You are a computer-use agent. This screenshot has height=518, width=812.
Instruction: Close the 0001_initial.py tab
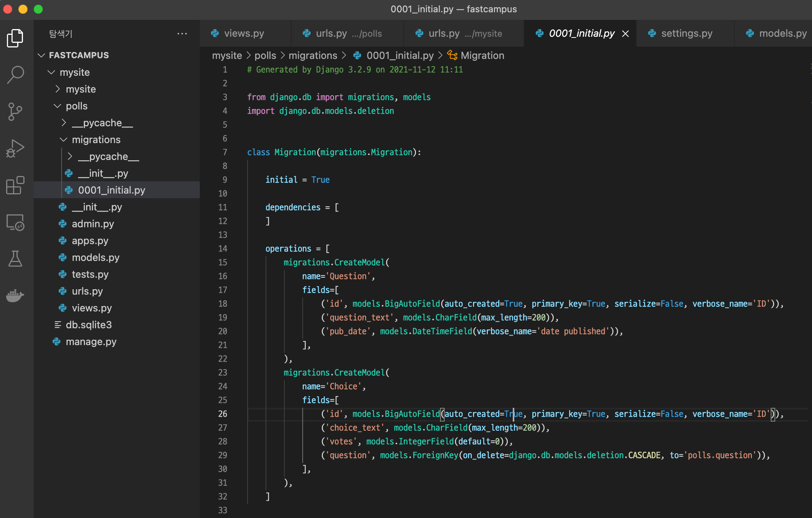[x=625, y=34]
